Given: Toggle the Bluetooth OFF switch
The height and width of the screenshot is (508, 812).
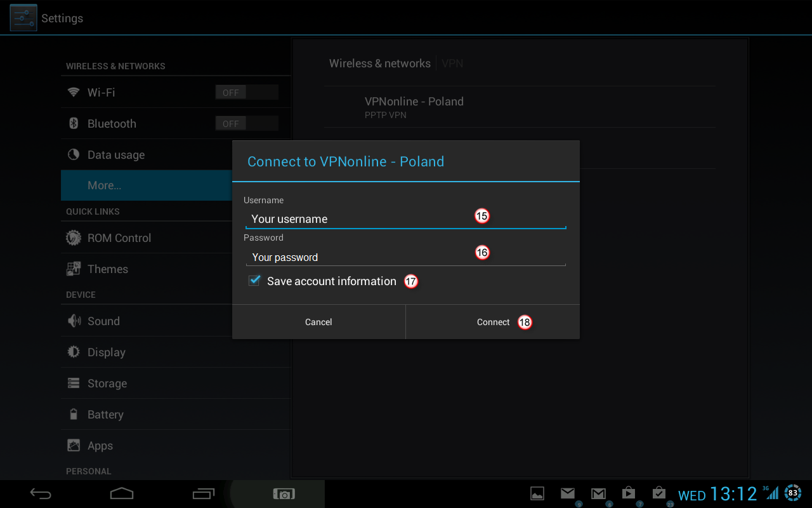Looking at the screenshot, I should coord(247,123).
